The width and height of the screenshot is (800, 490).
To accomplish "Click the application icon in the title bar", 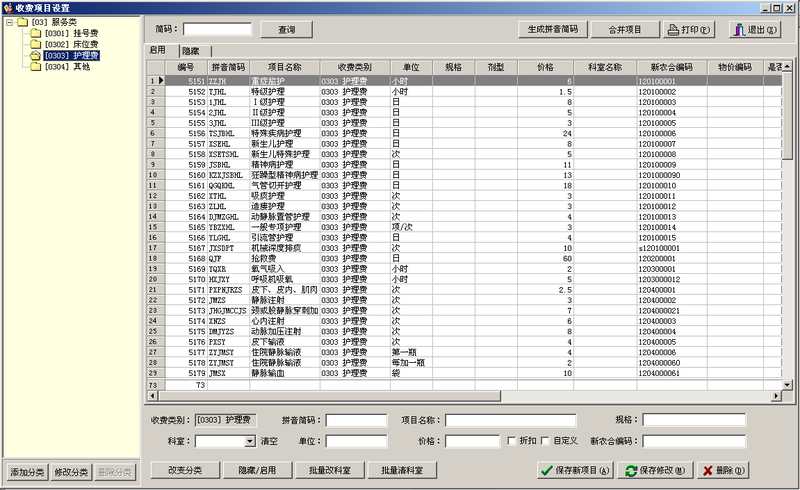I will point(8,8).
